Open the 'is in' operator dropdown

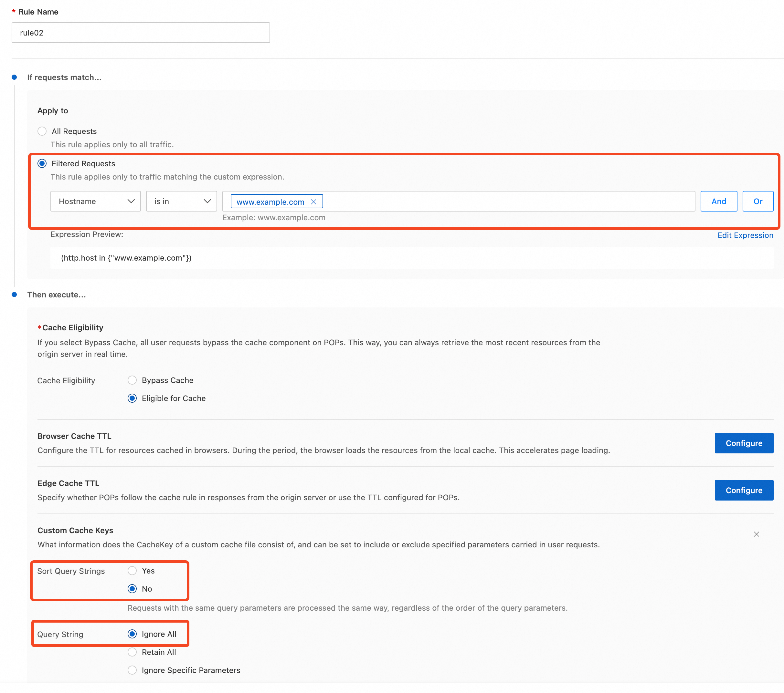(x=181, y=201)
